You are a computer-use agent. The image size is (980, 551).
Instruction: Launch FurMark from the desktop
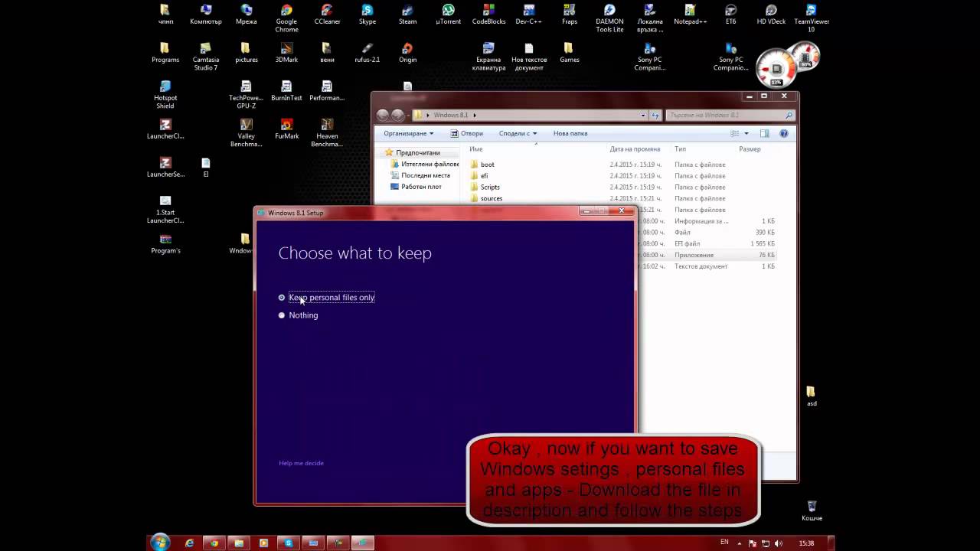[x=286, y=129]
